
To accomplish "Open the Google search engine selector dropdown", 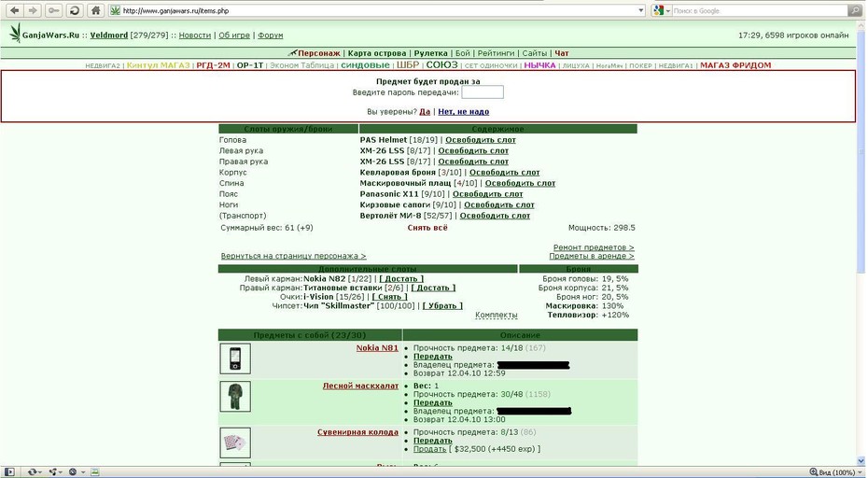I will tap(662, 10).
